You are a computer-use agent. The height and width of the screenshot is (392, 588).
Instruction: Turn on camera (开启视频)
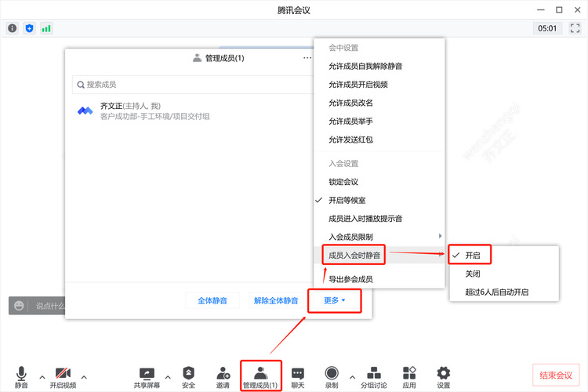pyautogui.click(x=63, y=377)
